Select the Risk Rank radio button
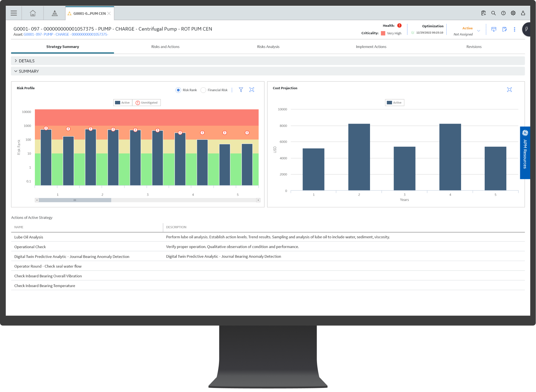Image resolution: width=536 pixels, height=392 pixels. tap(178, 90)
